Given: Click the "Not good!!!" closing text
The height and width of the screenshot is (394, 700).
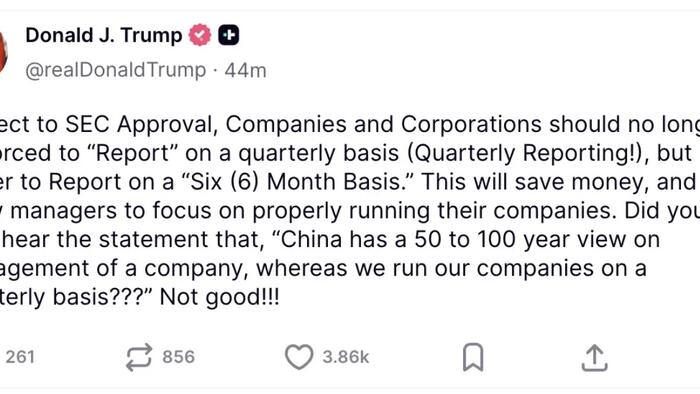Looking at the screenshot, I should 220,297.
